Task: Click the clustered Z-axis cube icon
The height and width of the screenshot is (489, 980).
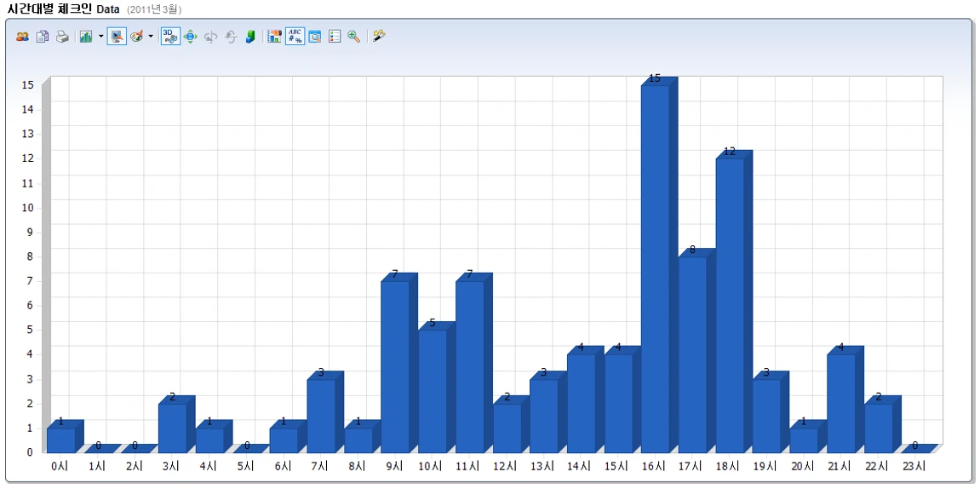Action: 250,37
